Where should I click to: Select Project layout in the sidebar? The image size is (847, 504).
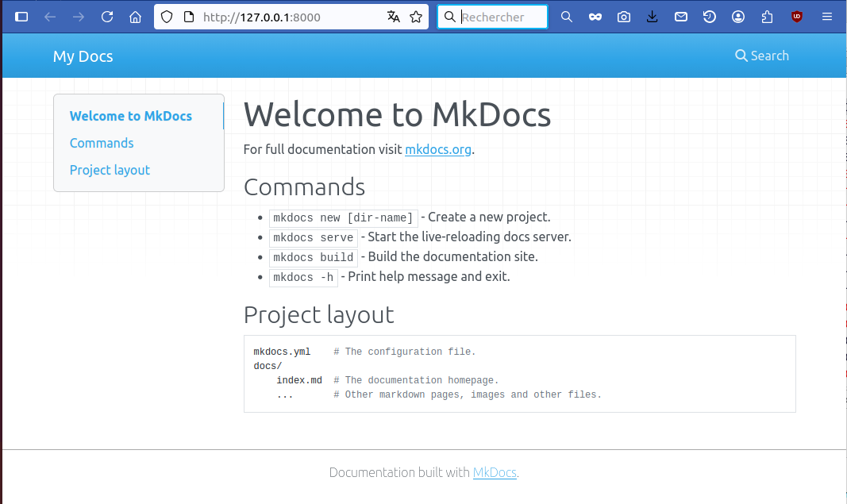pos(110,170)
